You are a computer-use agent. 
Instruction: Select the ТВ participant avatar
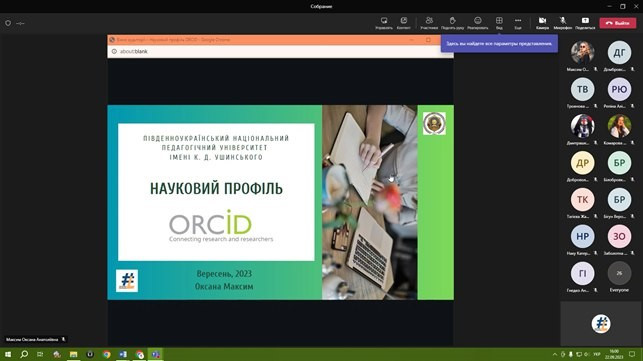[x=582, y=89]
